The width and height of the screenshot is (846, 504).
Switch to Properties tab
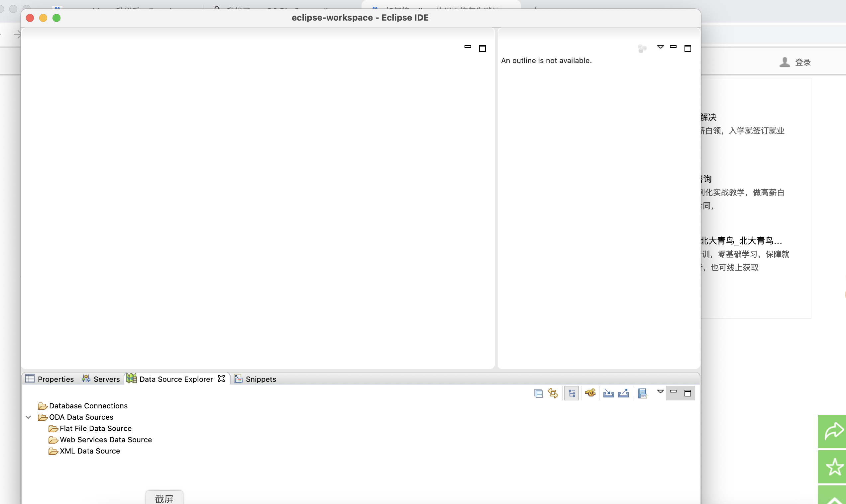pos(50,379)
